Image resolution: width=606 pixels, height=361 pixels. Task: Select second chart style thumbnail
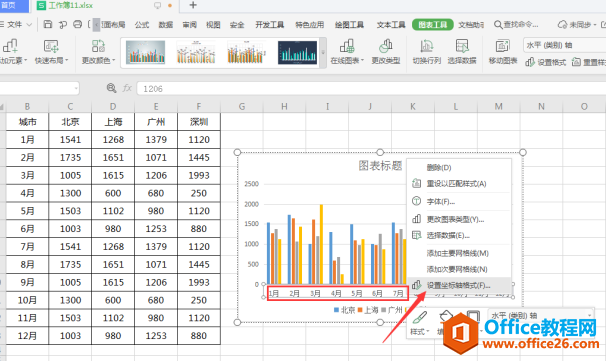(x=196, y=52)
